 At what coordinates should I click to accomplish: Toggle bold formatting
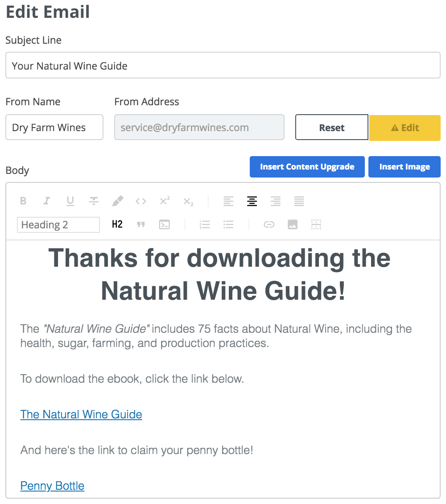[x=23, y=201]
